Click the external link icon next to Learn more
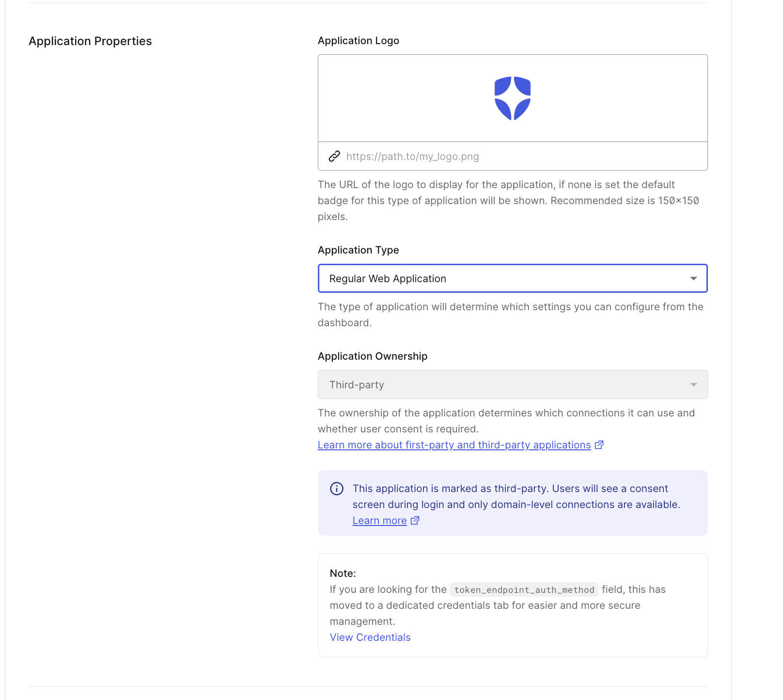 click(x=415, y=520)
